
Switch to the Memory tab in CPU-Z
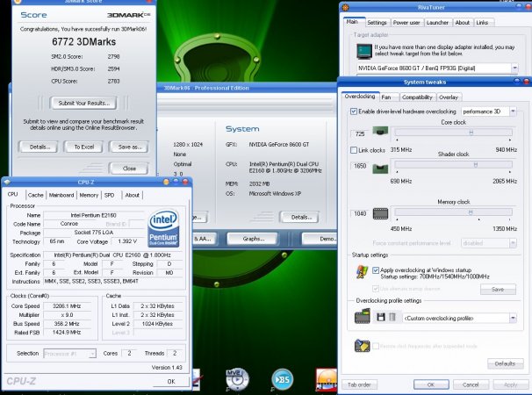(x=89, y=195)
